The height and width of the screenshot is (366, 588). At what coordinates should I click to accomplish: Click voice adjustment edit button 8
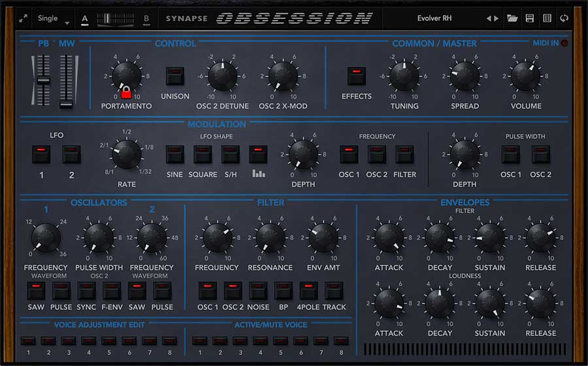coord(169,341)
